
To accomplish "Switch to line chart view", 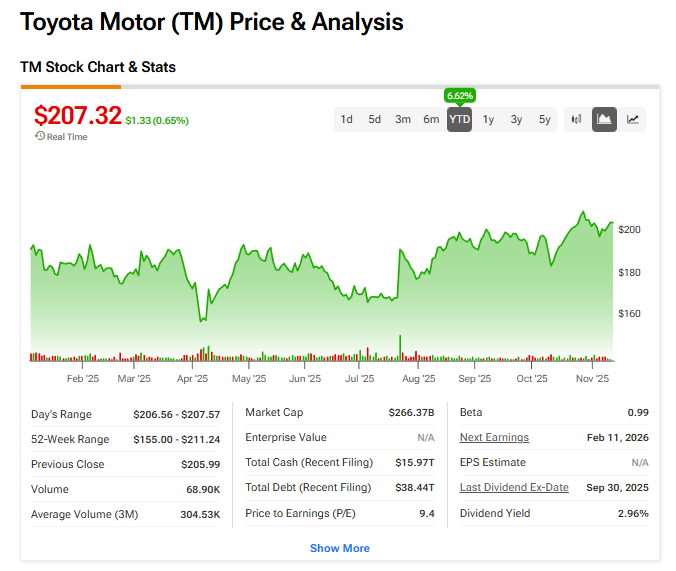I will [633, 119].
